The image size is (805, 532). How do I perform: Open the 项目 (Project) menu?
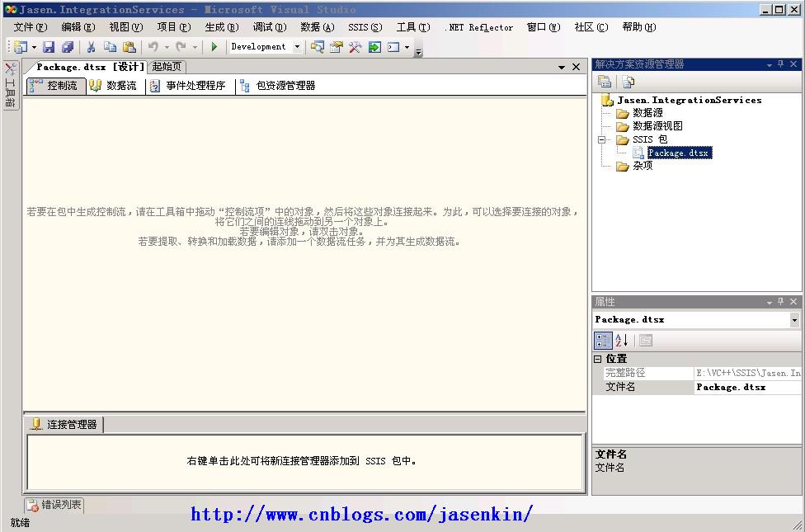click(173, 27)
